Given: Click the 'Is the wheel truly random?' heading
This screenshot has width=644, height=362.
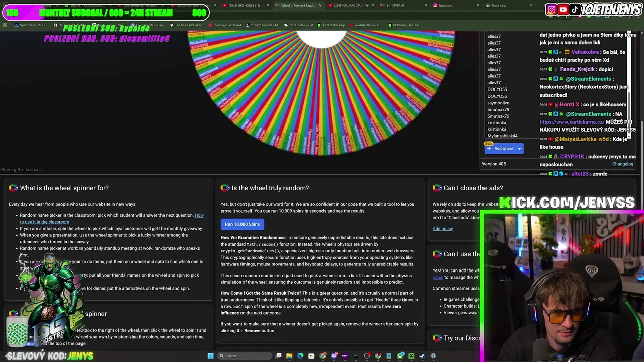Looking at the screenshot, I should (x=270, y=188).
